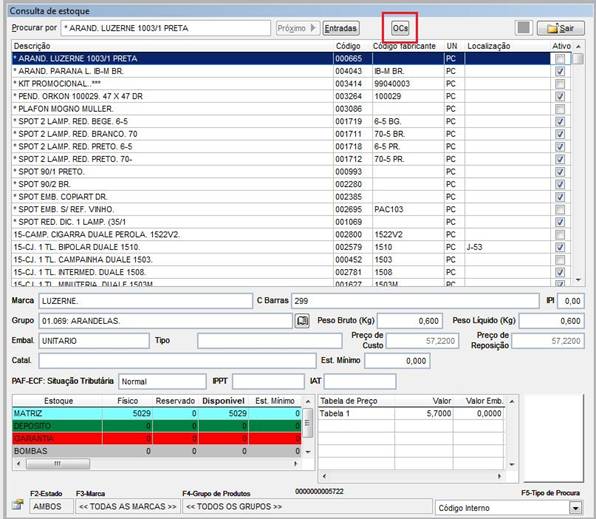Image resolution: width=596 pixels, height=519 pixels.
Task: Click the Peso Bruto (Kg) field
Action: pos(410,321)
